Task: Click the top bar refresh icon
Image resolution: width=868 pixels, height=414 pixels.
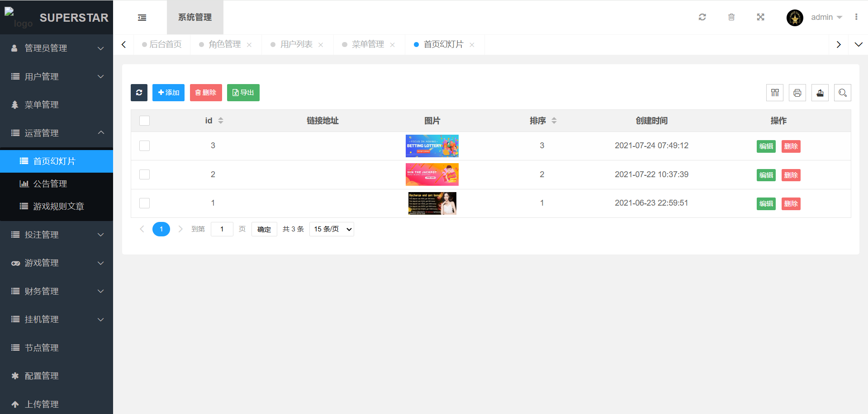Action: point(702,17)
